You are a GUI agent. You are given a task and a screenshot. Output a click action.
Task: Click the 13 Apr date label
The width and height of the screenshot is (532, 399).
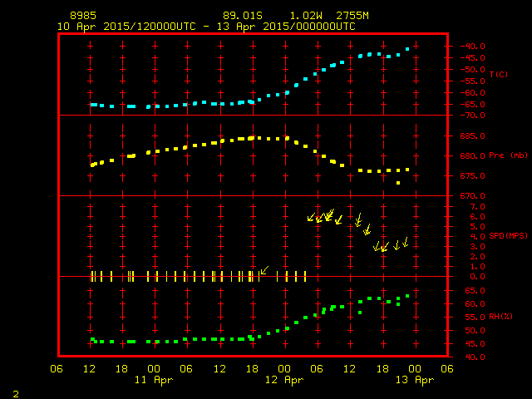415,380
